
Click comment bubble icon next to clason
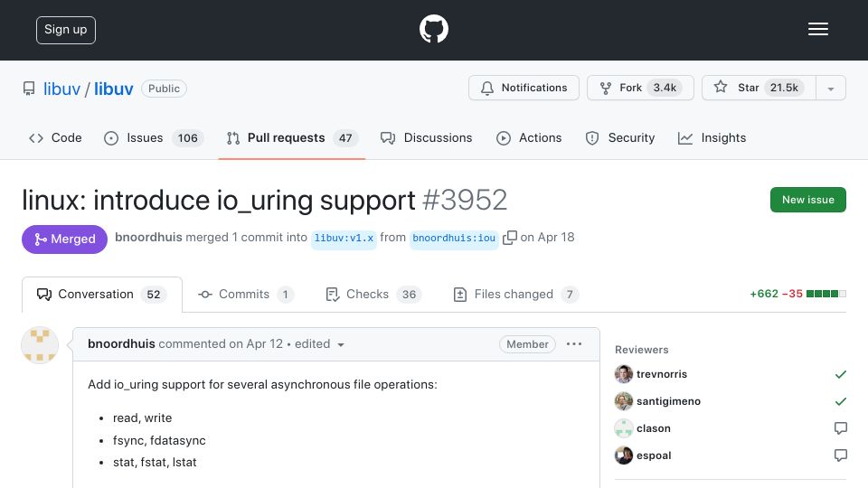(840, 428)
